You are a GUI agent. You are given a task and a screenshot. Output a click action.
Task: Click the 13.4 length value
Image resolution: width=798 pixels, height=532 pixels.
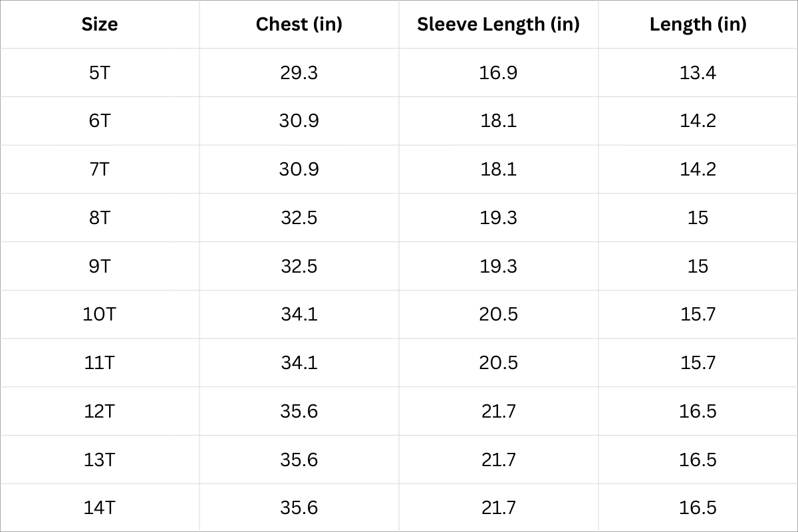tap(698, 72)
